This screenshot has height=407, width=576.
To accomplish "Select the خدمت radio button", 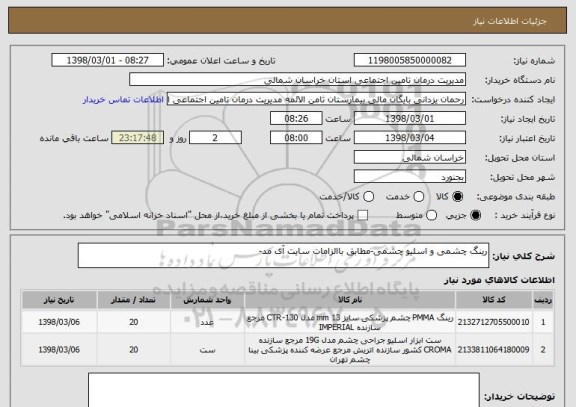I will tap(419, 197).
